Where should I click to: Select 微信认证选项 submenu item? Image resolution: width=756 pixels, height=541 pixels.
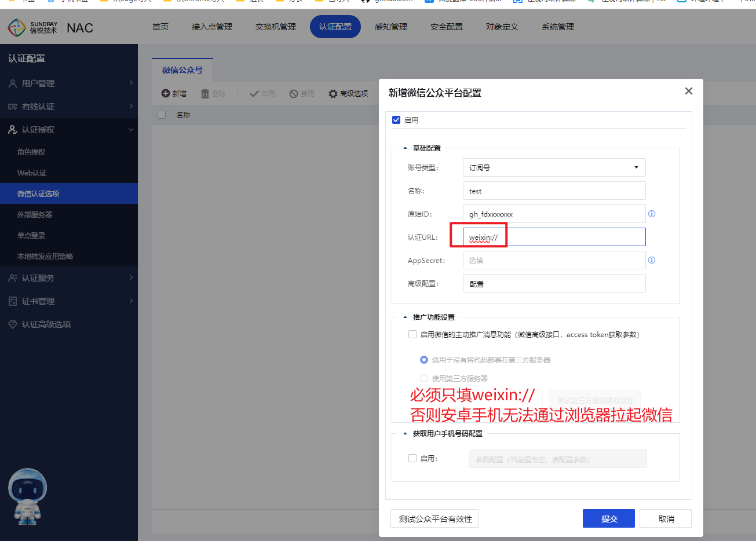tap(69, 193)
